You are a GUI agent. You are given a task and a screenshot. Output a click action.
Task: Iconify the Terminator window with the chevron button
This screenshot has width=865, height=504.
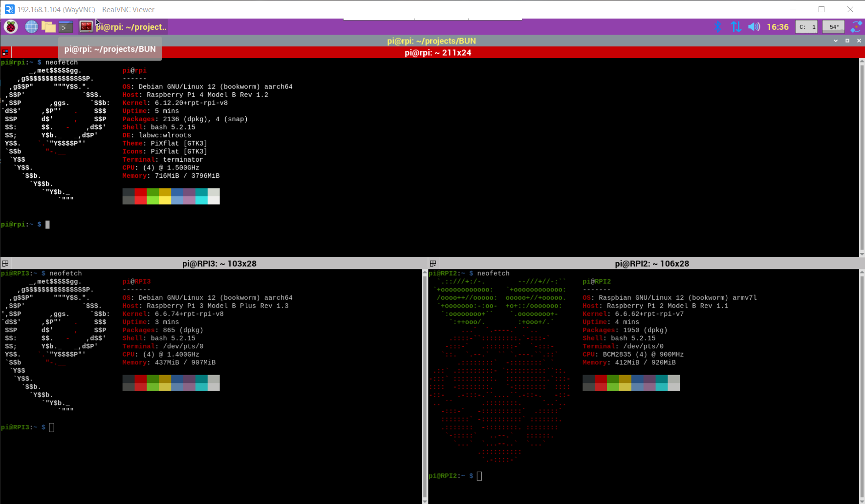coord(836,41)
